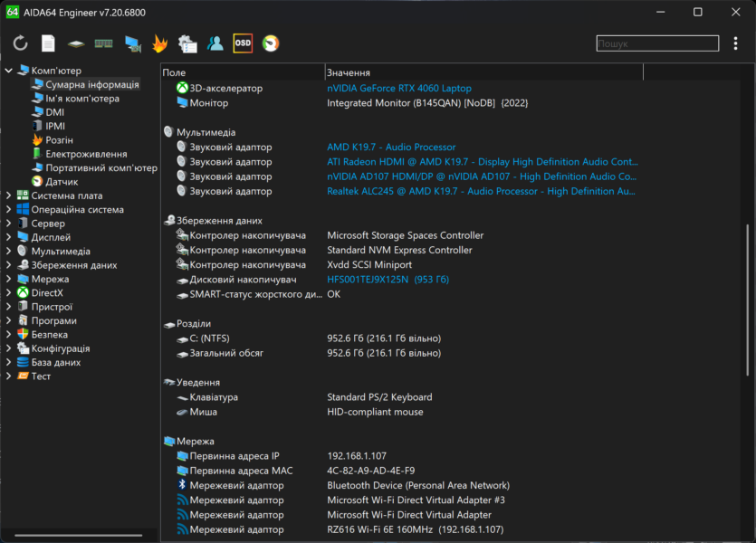This screenshot has height=543, width=756.
Task: Minimize the AIDA64 Engineer window
Action: (x=660, y=12)
